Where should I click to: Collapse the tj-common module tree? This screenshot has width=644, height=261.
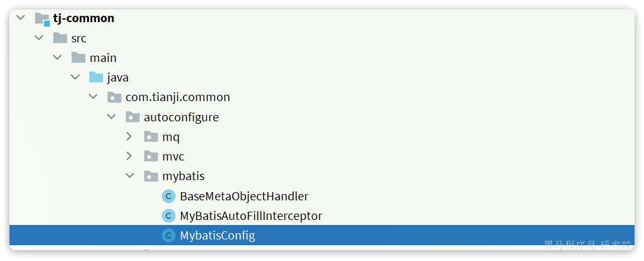(x=21, y=18)
